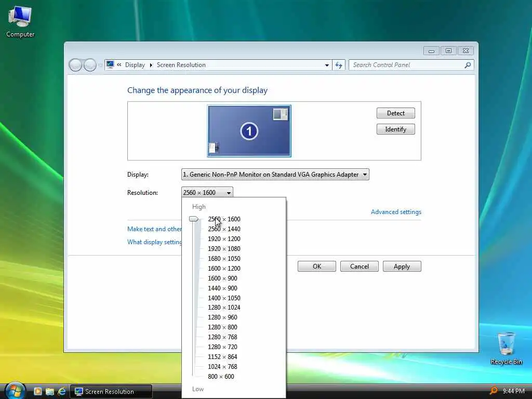Select monitor 1 preview thumbnail

click(249, 131)
